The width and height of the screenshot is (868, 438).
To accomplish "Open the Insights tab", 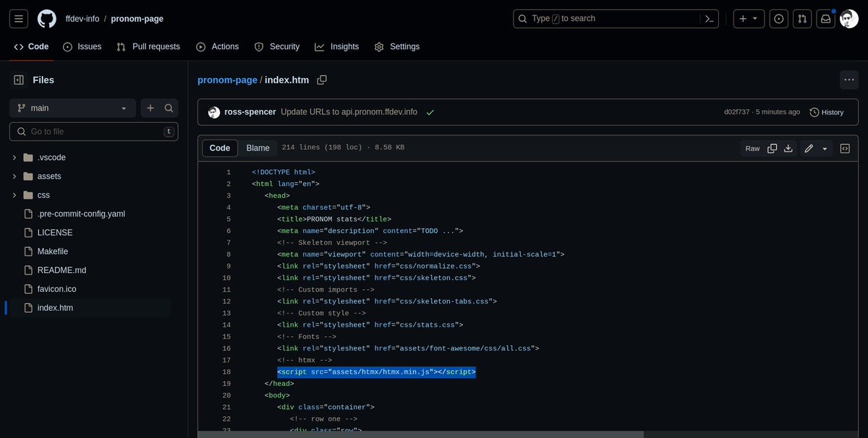I will [x=337, y=46].
